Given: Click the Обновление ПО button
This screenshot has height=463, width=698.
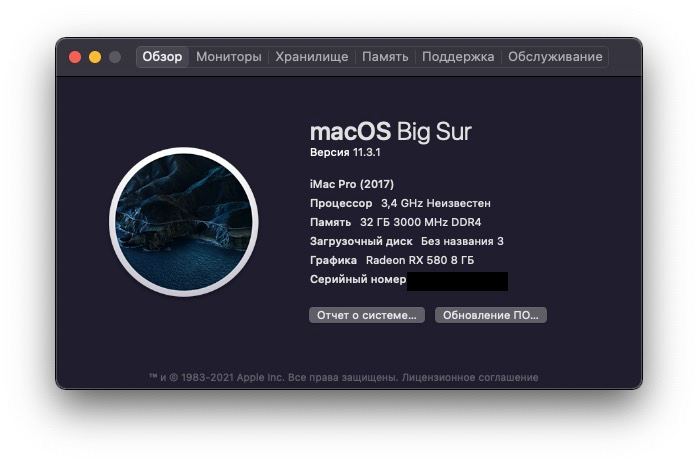Looking at the screenshot, I should click(x=491, y=315).
